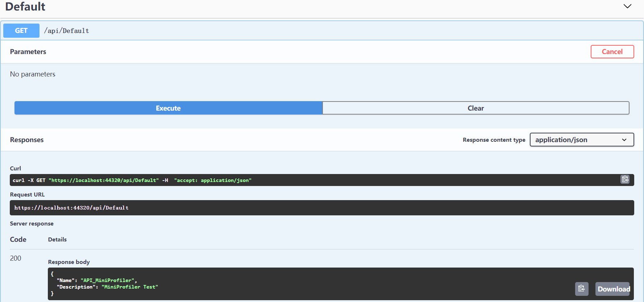Collapse the Default section chevron
Viewport: 644px width, 302px height.
pyautogui.click(x=627, y=6)
